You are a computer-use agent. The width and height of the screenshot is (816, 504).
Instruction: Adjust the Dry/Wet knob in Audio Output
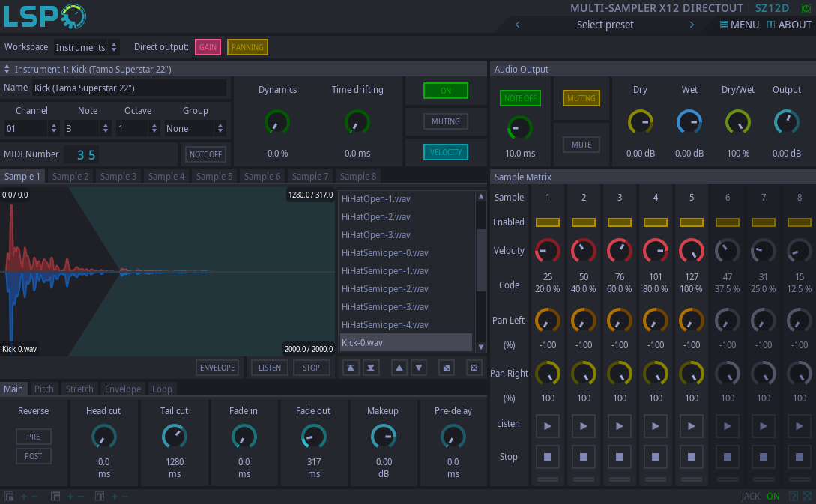(738, 122)
